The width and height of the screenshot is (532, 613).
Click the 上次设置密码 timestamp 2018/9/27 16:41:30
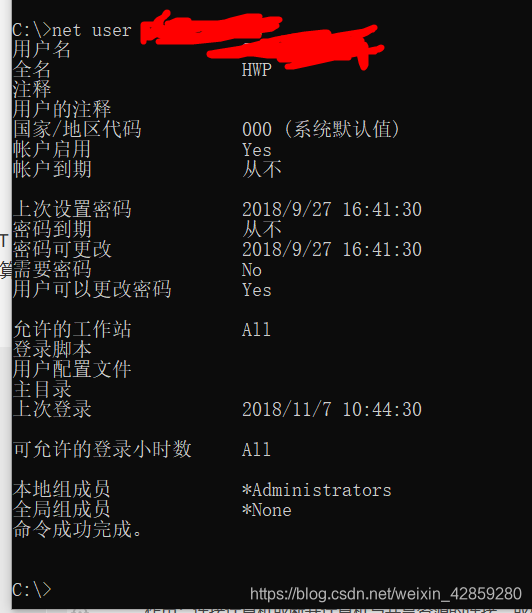(332, 210)
